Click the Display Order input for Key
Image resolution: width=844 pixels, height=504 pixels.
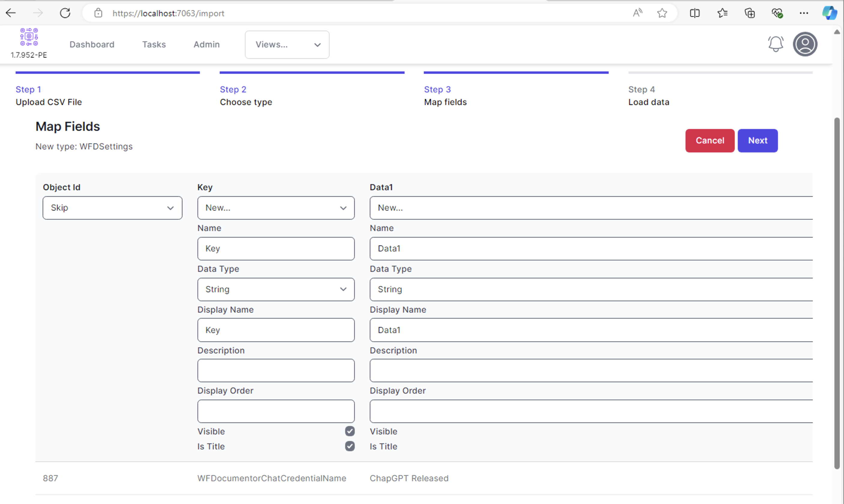[276, 411]
